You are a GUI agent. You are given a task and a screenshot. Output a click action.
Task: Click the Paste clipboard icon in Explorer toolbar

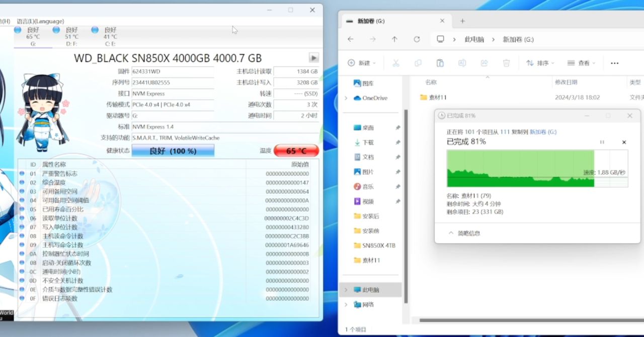[x=440, y=63]
